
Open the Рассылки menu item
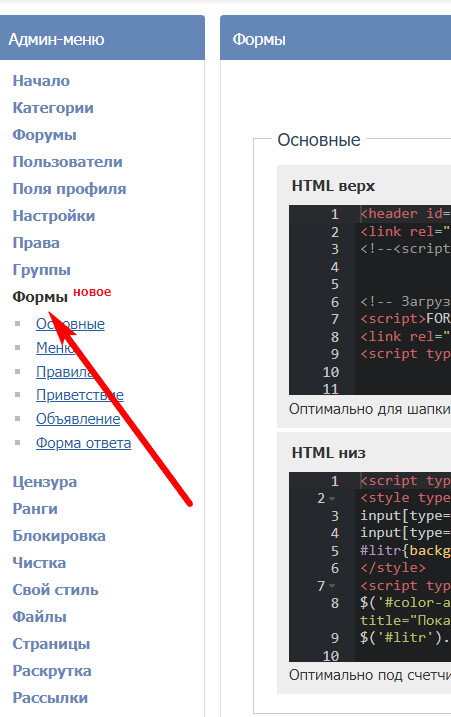point(50,698)
